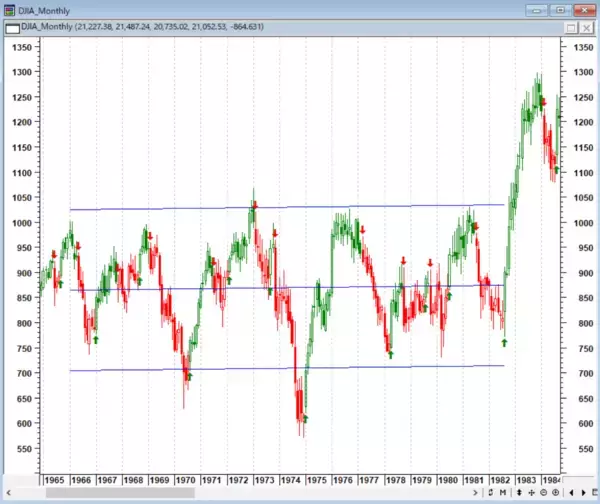Click the green buy arrow in 1982 near 760
This screenshot has height=504, width=600.
tap(504, 343)
